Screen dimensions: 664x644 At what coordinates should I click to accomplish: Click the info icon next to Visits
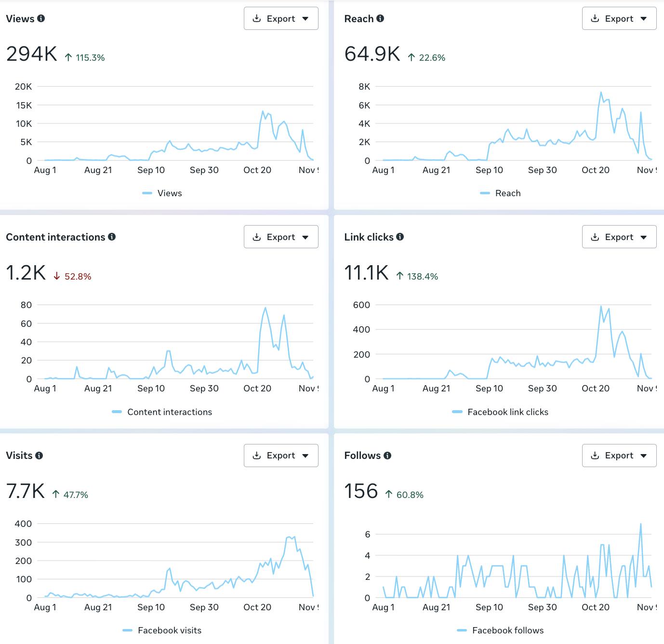click(x=39, y=455)
